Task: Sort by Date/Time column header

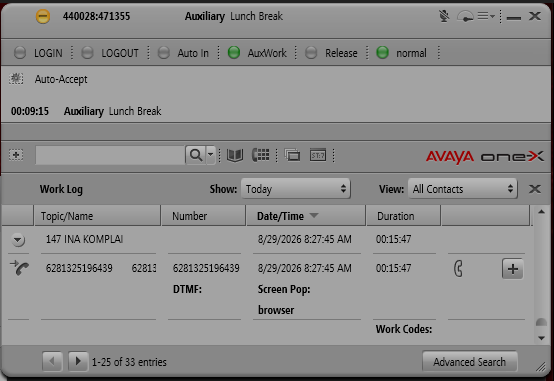Action: 306,216
